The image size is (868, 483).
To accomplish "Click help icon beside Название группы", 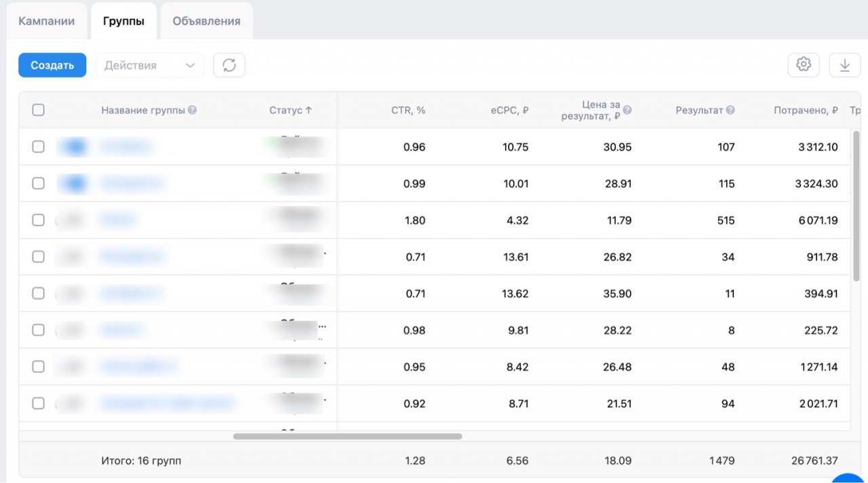I will 193,110.
